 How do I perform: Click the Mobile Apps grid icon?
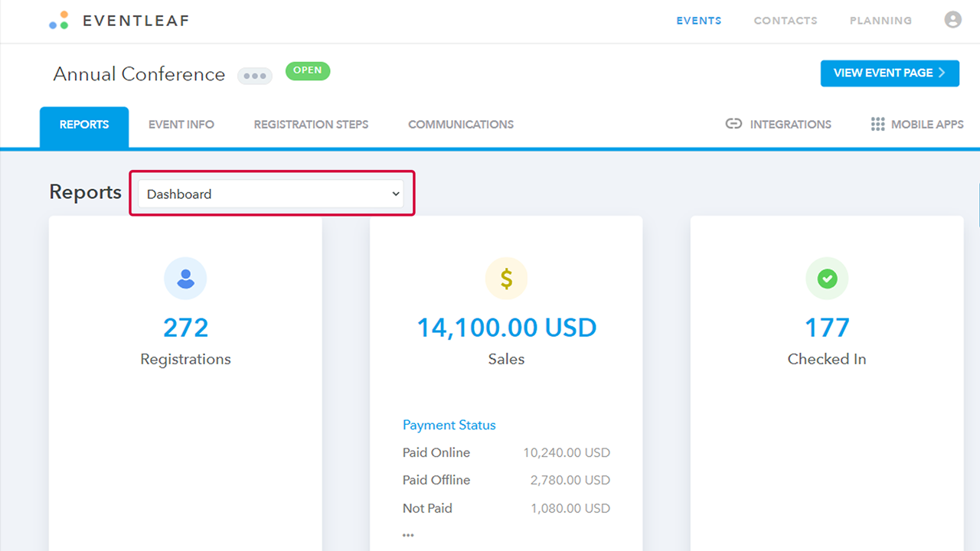[x=877, y=124]
